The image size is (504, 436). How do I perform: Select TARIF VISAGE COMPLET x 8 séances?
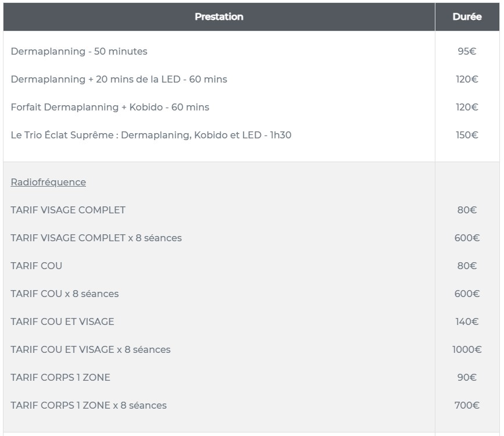pyautogui.click(x=96, y=238)
